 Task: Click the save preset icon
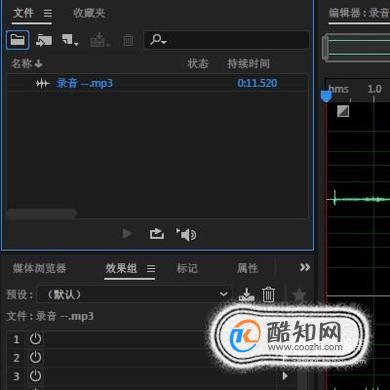tap(246, 295)
